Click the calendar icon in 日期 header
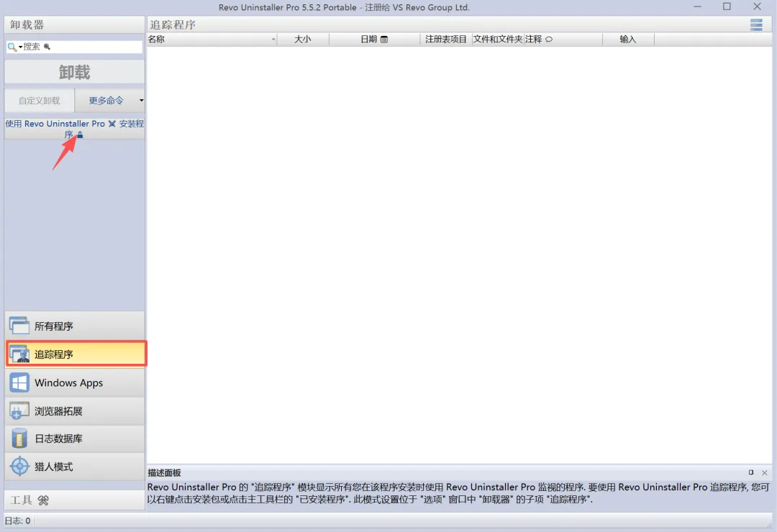 coord(384,40)
